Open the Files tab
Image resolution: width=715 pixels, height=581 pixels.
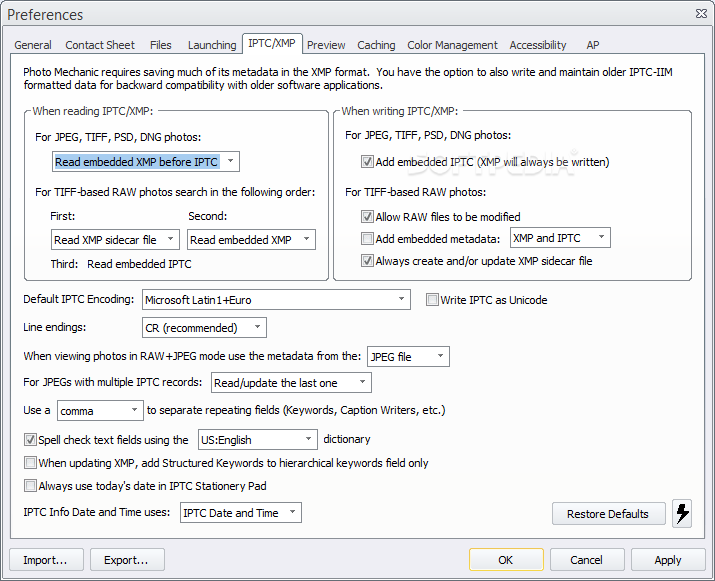tap(161, 45)
